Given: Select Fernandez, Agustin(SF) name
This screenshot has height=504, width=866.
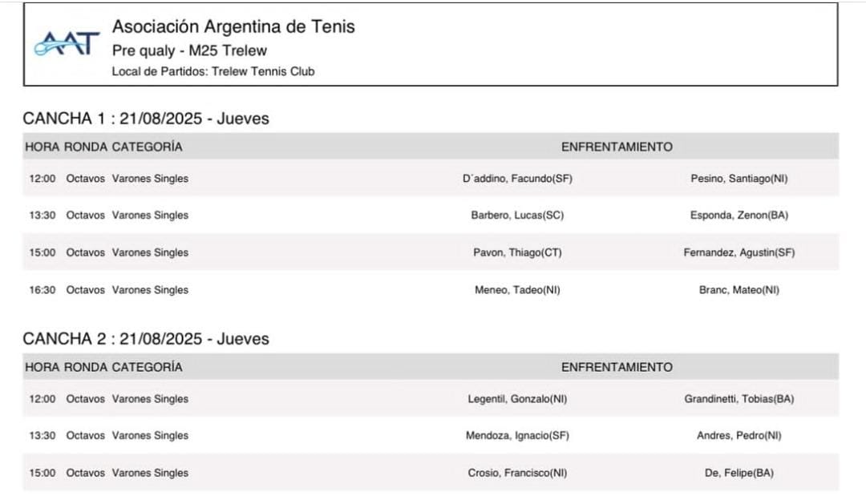Looking at the screenshot, I should pyautogui.click(x=739, y=252).
